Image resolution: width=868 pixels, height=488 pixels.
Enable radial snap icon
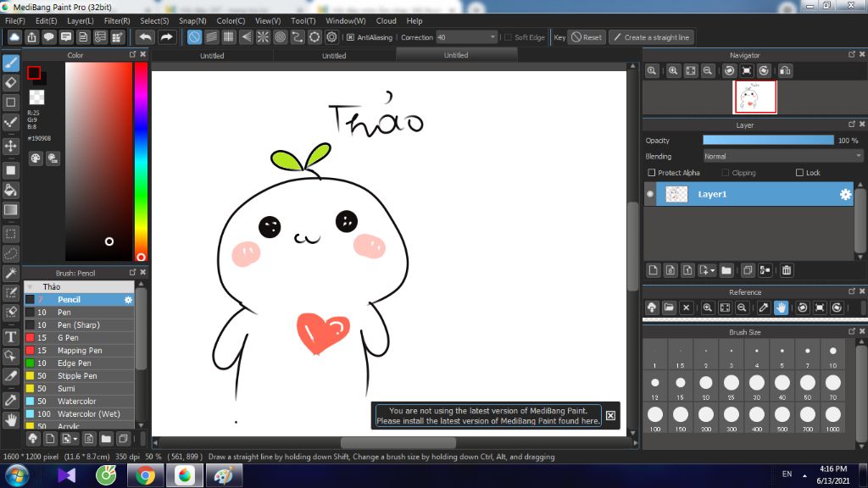263,37
